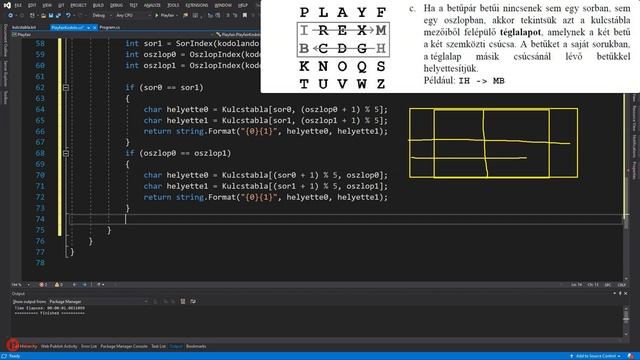Click the Undo toolbar icon
The image size is (640, 360).
[68, 16]
